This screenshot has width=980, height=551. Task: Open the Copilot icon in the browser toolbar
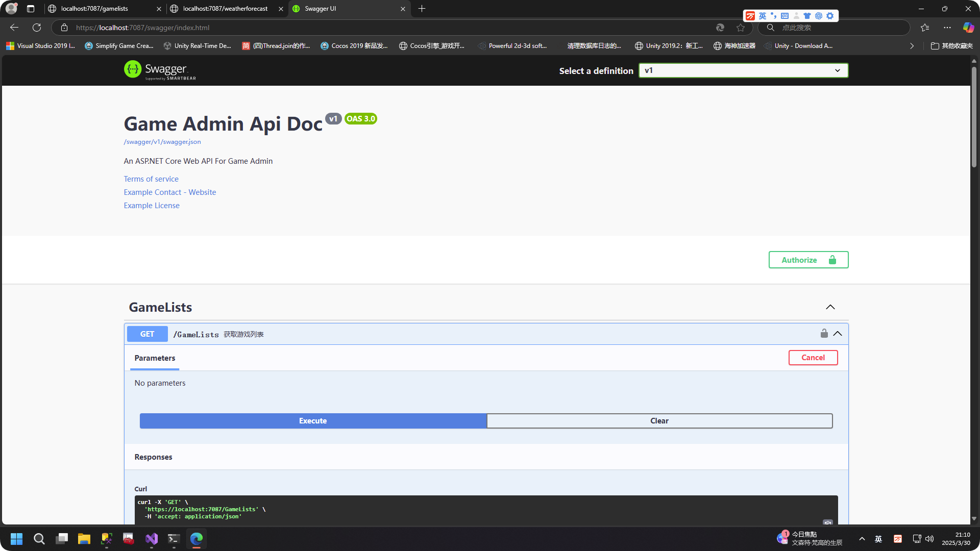(x=968, y=28)
